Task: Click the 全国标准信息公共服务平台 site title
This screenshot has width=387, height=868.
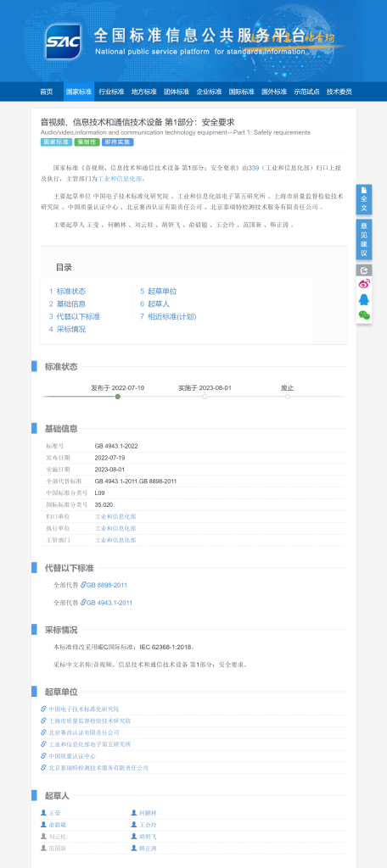Action: pos(199,35)
